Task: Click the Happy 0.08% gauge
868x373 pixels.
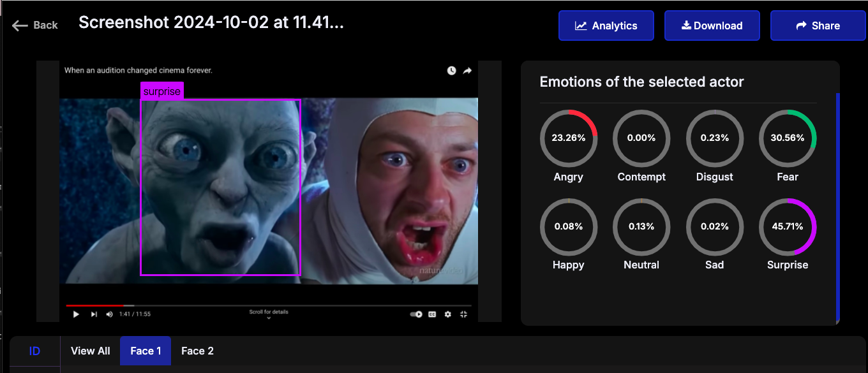Action: [x=569, y=226]
